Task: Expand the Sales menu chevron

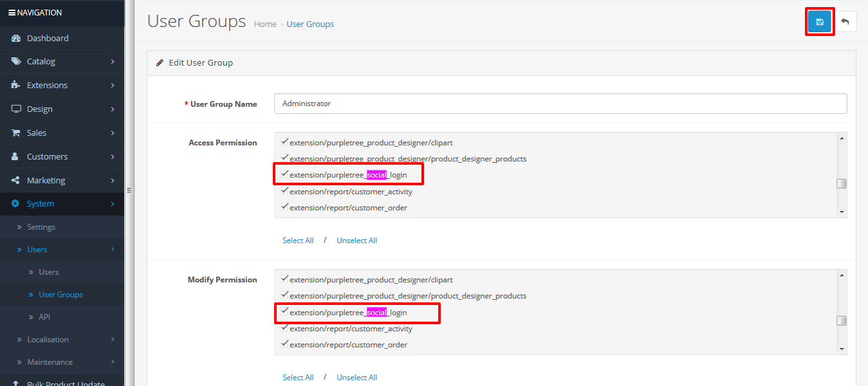Action: coord(113,133)
